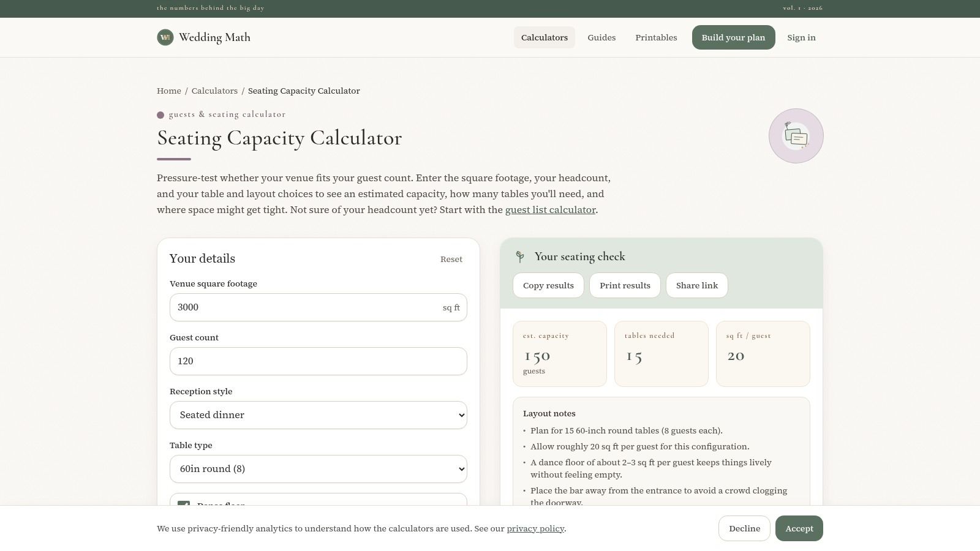Open Calculators in the breadcrumb trail
Image resolution: width=980 pixels, height=551 pixels.
(214, 91)
